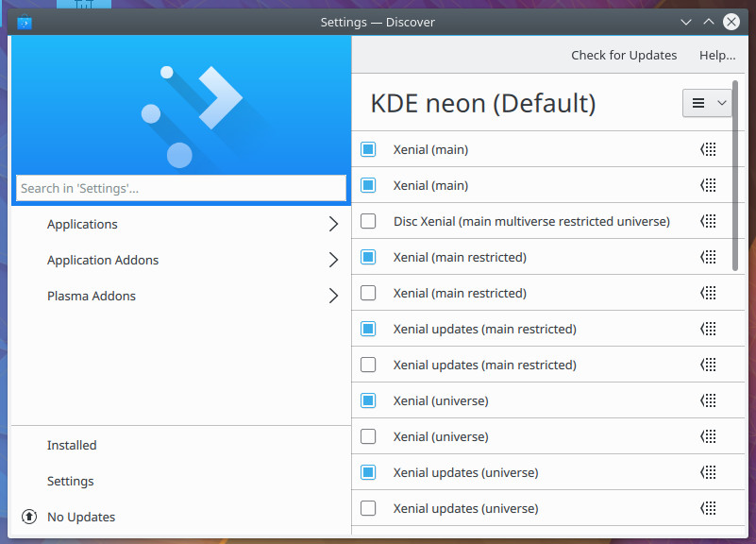Click the Discover app icon in title bar
The height and width of the screenshot is (544, 756).
(x=25, y=22)
